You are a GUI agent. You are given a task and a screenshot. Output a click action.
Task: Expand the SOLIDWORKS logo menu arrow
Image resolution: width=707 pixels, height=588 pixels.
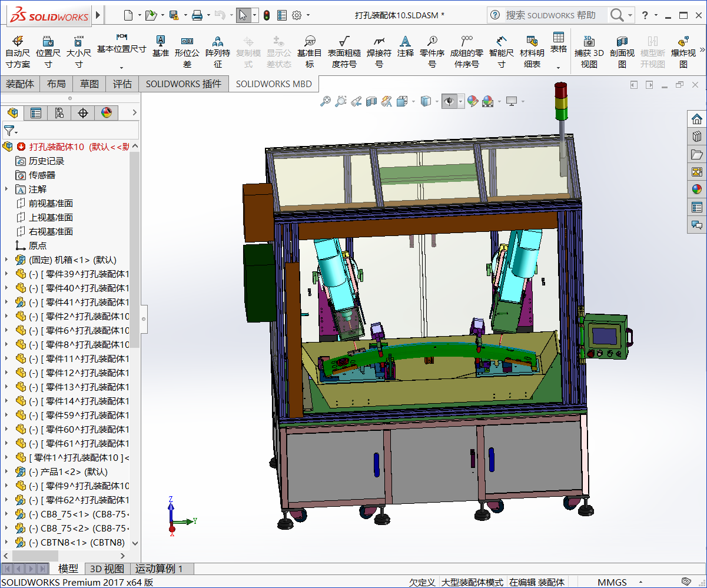click(x=98, y=15)
